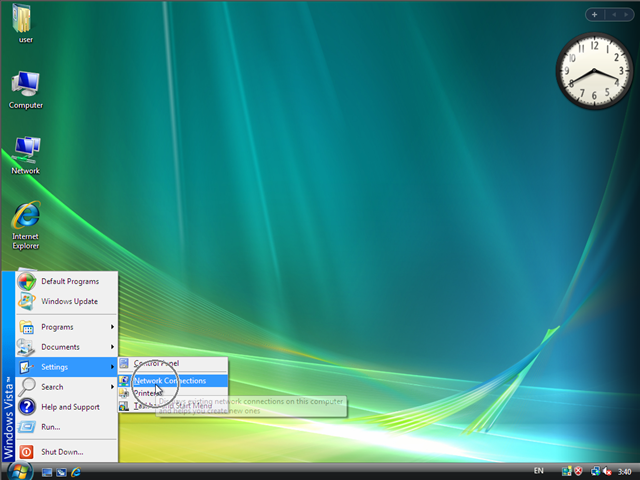Click the Default Programs shield icon
This screenshot has width=640, height=480.
pyautogui.click(x=27, y=281)
